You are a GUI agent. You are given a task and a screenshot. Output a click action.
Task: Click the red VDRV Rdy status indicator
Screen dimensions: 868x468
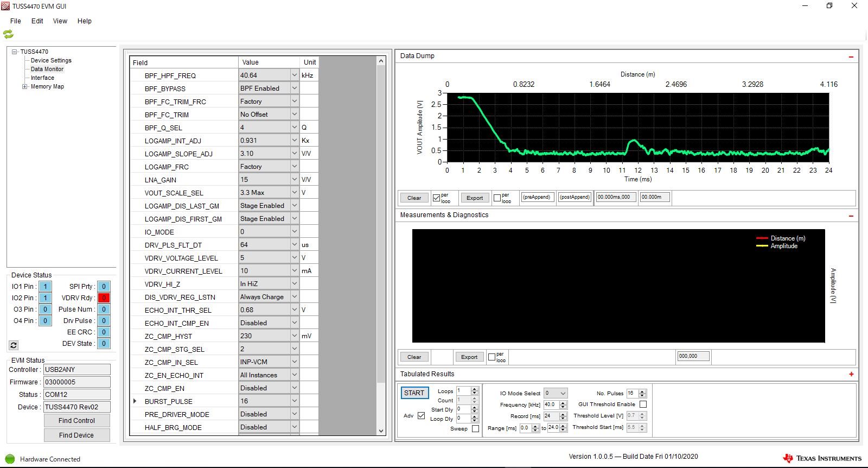pyautogui.click(x=104, y=298)
